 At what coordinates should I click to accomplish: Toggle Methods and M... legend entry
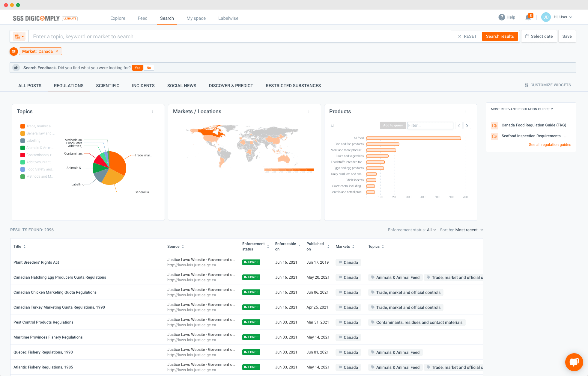coord(37,176)
